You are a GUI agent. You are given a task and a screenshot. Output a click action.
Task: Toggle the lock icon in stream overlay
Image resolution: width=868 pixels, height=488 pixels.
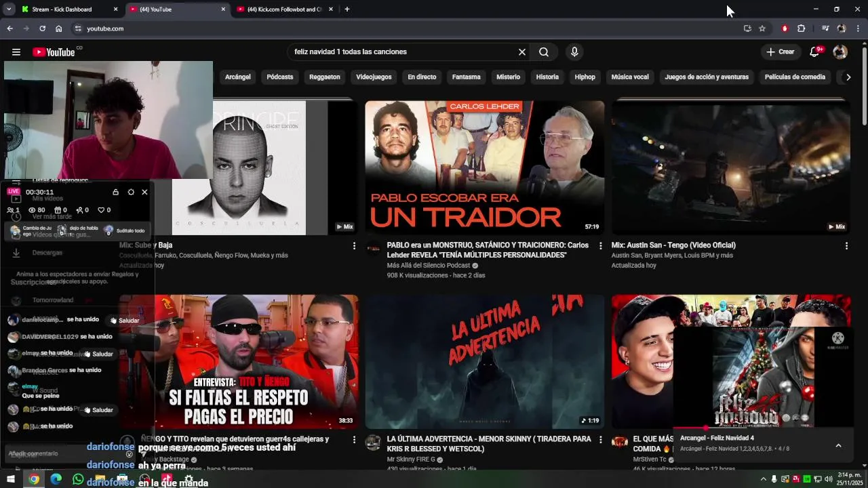116,192
